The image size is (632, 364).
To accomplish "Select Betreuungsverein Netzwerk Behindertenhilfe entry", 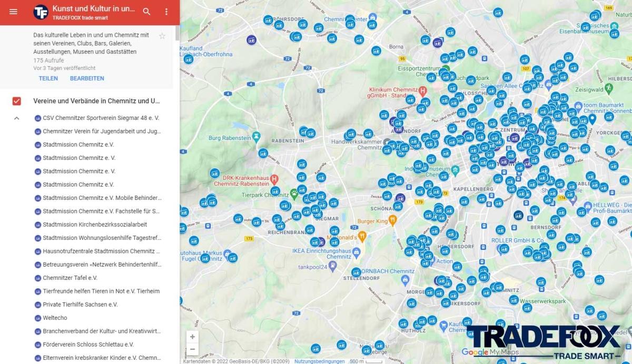I will pyautogui.click(x=102, y=265).
